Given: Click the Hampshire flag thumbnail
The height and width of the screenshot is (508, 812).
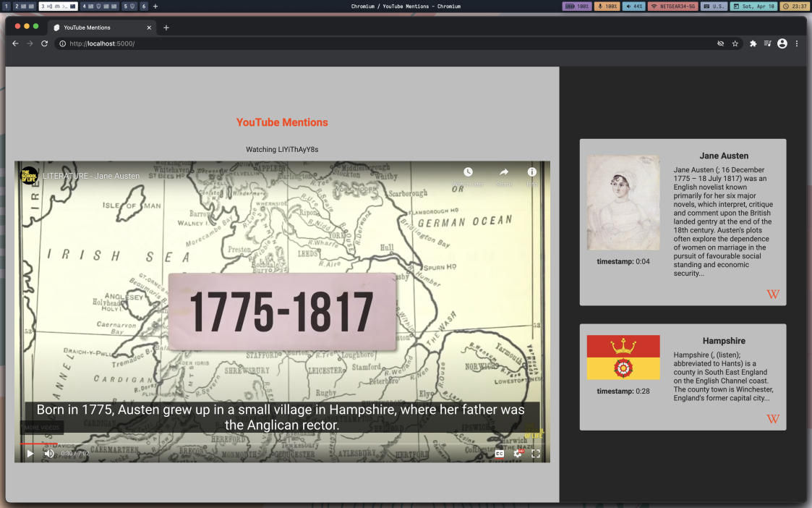Looking at the screenshot, I should [623, 357].
